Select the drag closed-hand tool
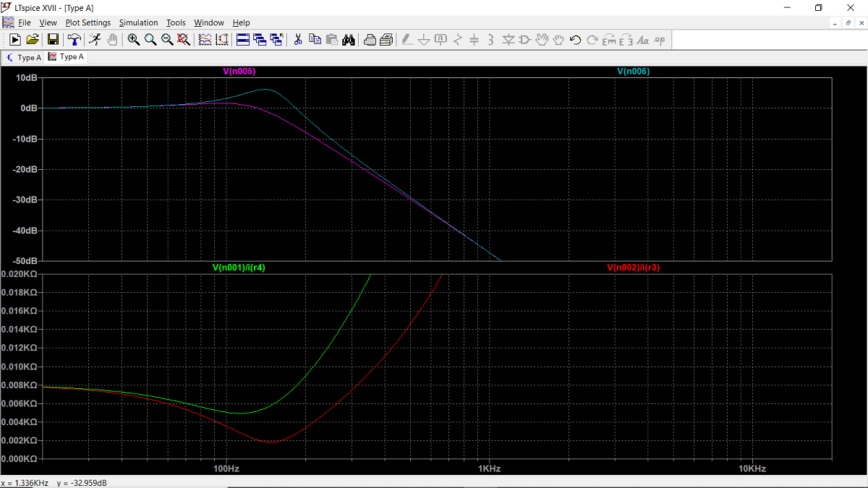The height and width of the screenshot is (488, 868). [558, 40]
